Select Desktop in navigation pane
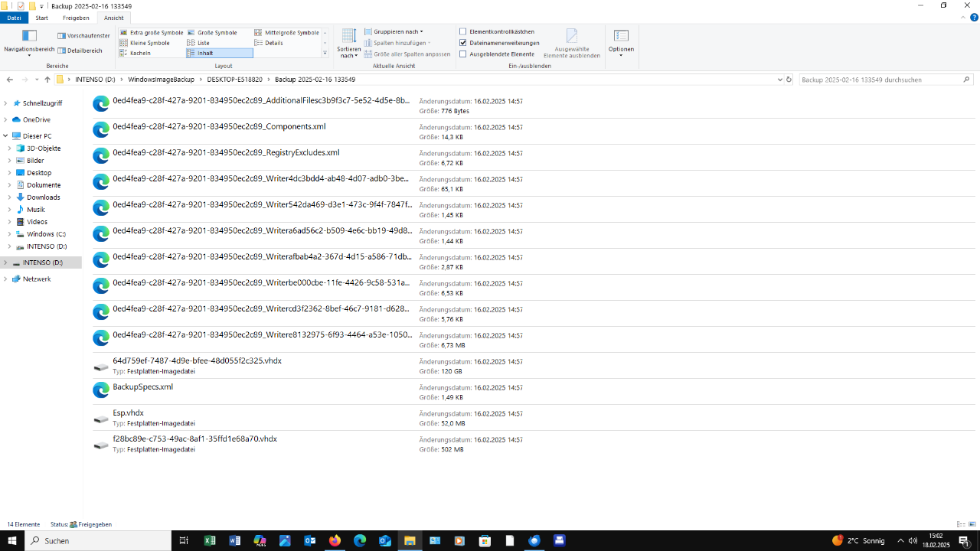The image size is (980, 551). tap(39, 173)
